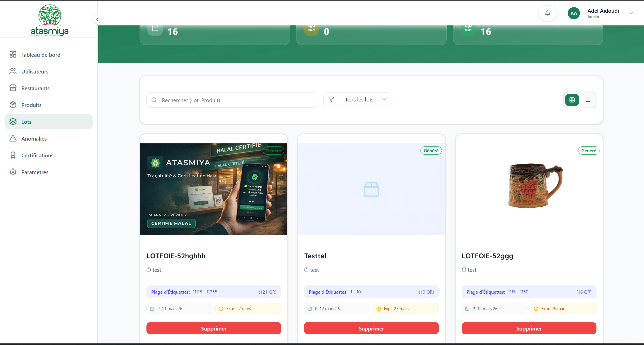The height and width of the screenshot is (345, 644).
Task: Open the Restaurants section
Action: click(x=35, y=88)
